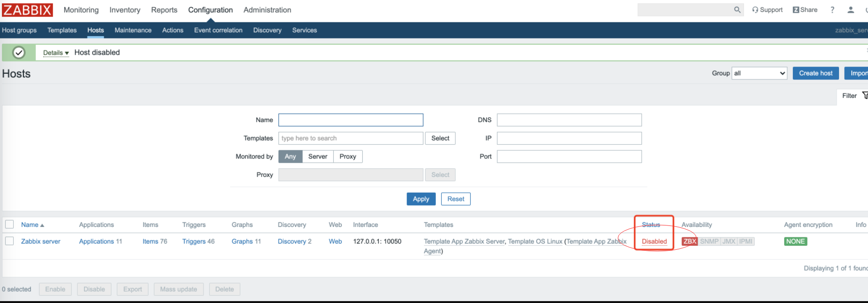This screenshot has height=303, width=868.
Task: Click the Zabbix logo
Action: (x=27, y=10)
